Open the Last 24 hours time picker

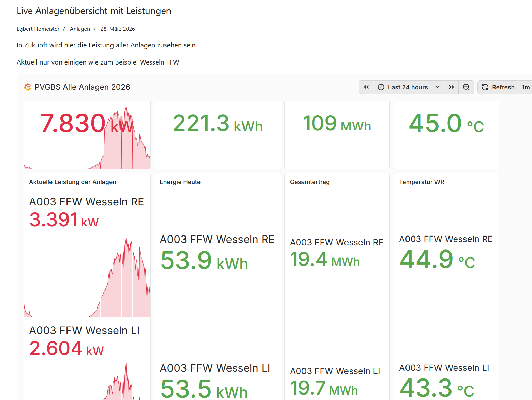[x=408, y=87]
